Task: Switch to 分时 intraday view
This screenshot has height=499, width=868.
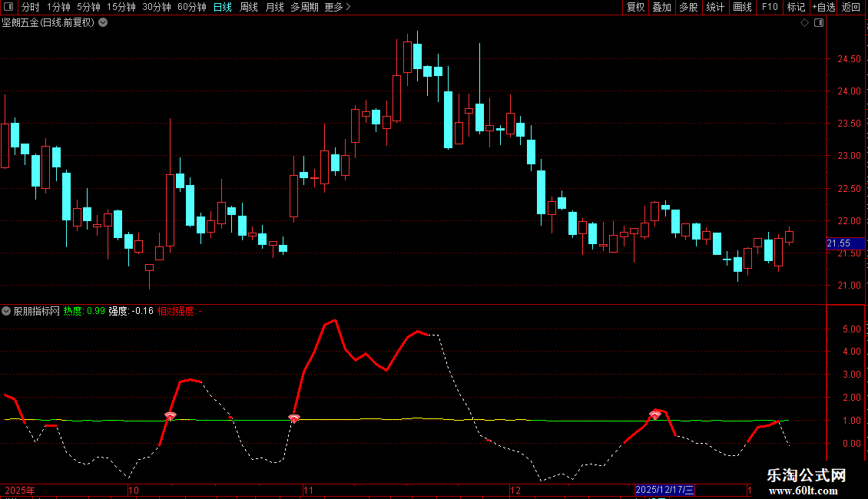Action: click(x=30, y=7)
